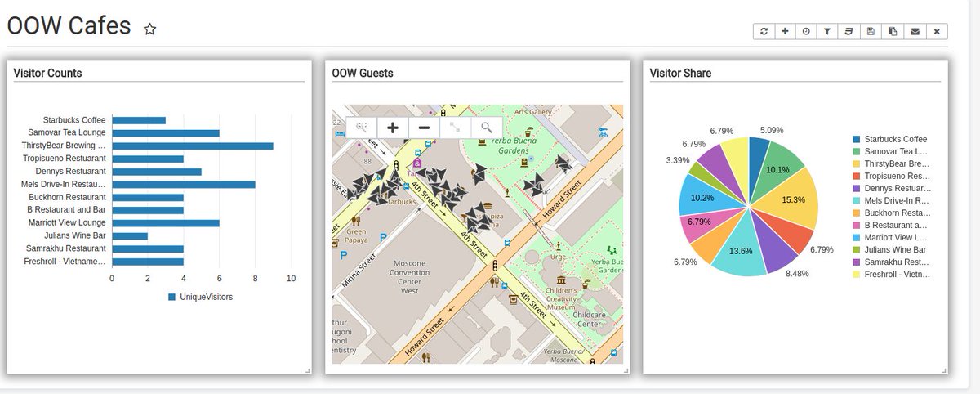The height and width of the screenshot is (394, 980).
Task: Close the dashboard with the X icon
Action: coord(937,31)
